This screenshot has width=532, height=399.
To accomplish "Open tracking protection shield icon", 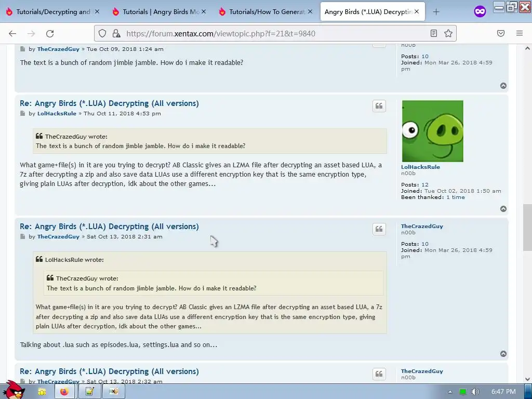I will [x=102, y=33].
